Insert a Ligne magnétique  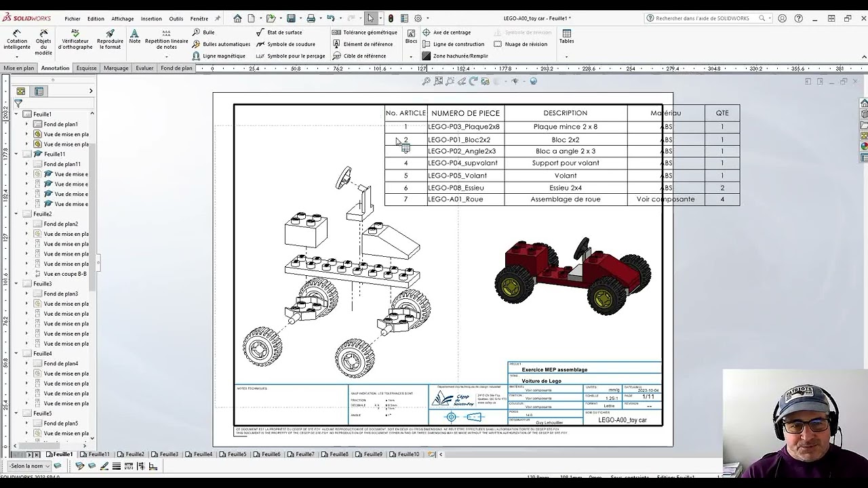point(218,56)
